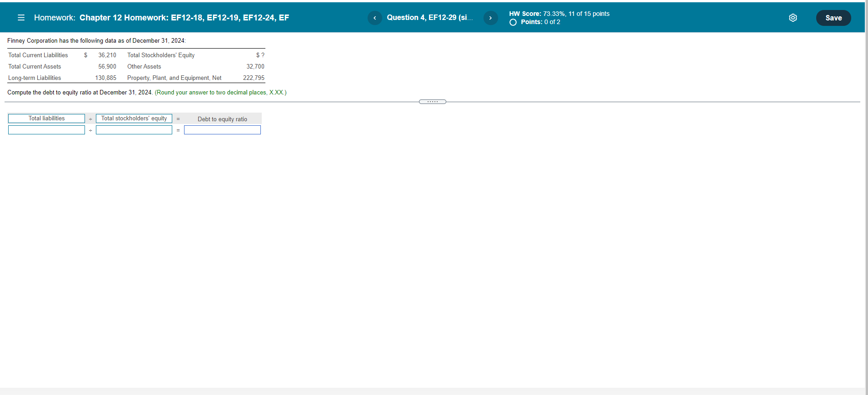Click the 'Debt to equity ratio' column header
The image size is (868, 395).
[x=222, y=119]
